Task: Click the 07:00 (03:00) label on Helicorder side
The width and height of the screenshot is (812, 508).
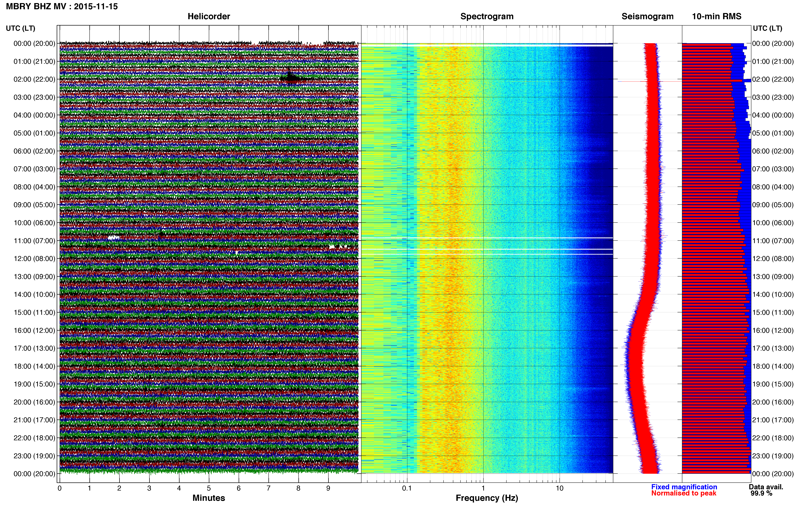Action: (x=34, y=169)
